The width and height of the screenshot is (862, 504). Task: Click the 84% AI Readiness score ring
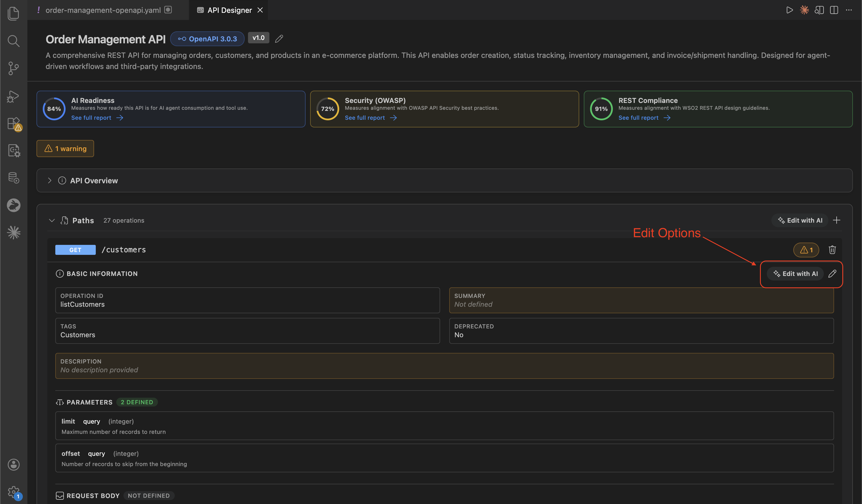[54, 109]
